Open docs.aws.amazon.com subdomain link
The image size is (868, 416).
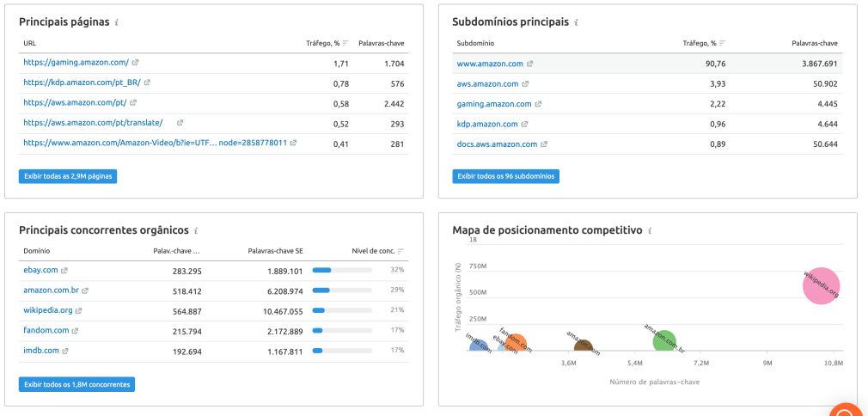(497, 144)
